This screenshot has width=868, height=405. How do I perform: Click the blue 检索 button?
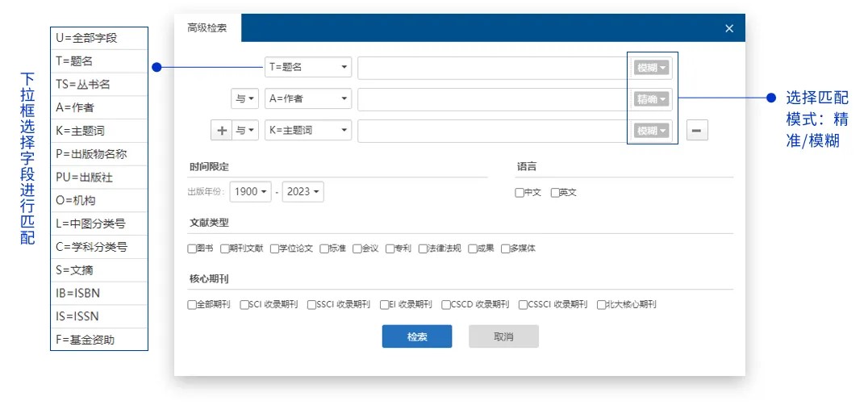tap(416, 336)
